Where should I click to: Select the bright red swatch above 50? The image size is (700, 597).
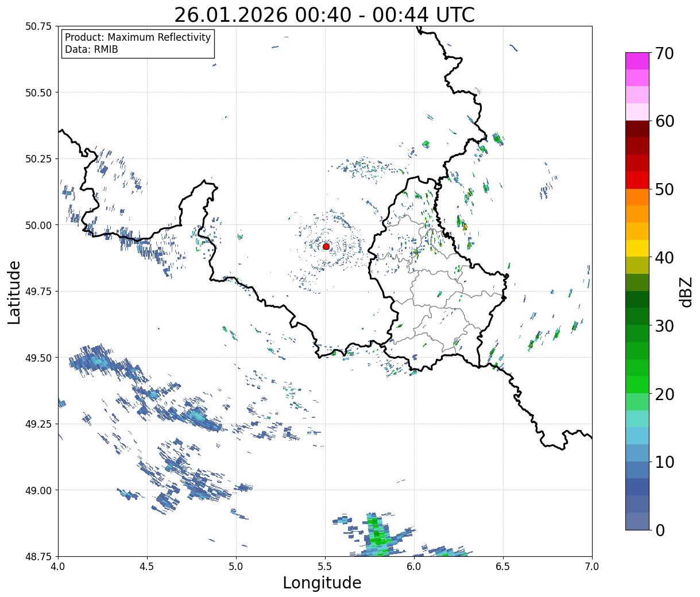point(637,180)
